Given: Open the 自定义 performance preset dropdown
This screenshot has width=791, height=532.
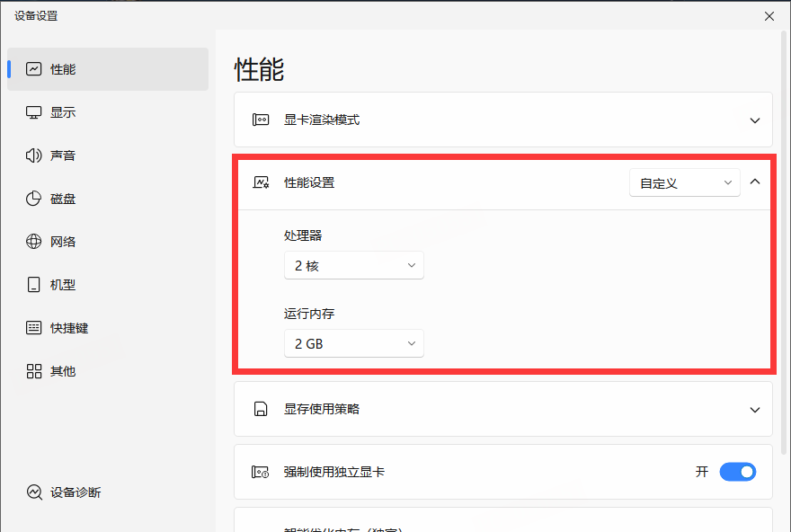Looking at the screenshot, I should [x=684, y=182].
